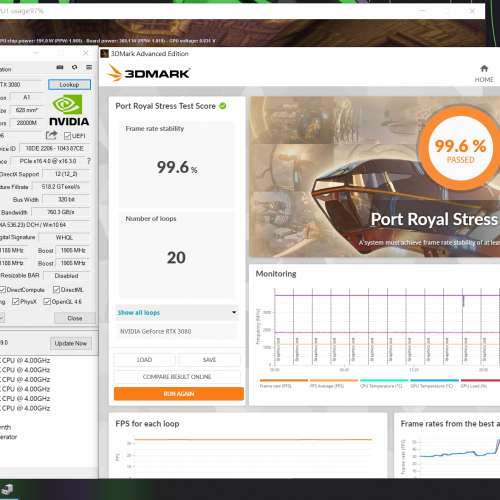Click the Die Size value 628 mm²
Image resolution: width=500 pixels, height=500 pixels.
click(x=27, y=110)
